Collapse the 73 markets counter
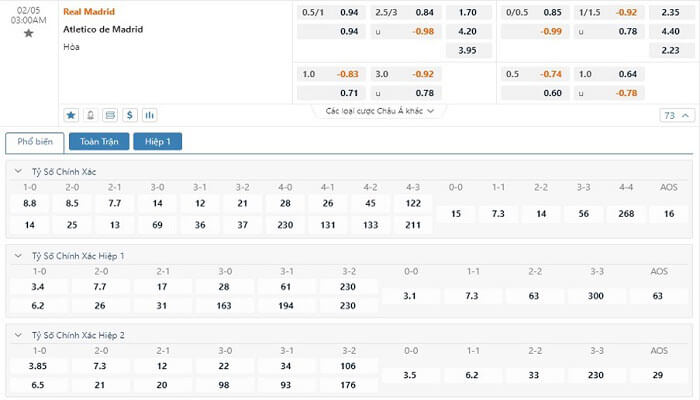Image resolution: width=700 pixels, height=400 pixels. click(676, 116)
